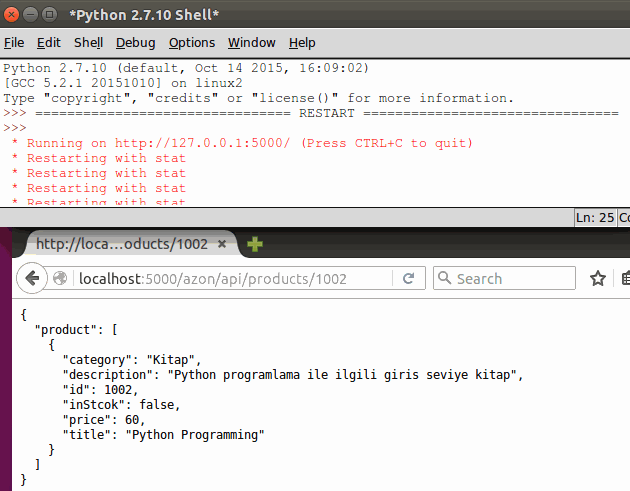This screenshot has width=630, height=491.
Task: Open the Edit menu in Python Shell
Action: (49, 43)
